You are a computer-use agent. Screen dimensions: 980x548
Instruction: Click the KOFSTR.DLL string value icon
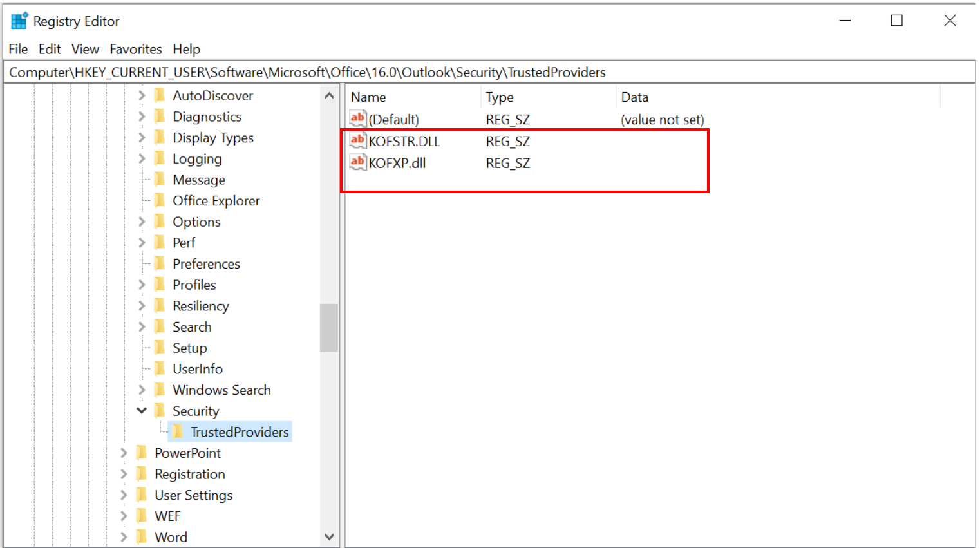tap(358, 140)
